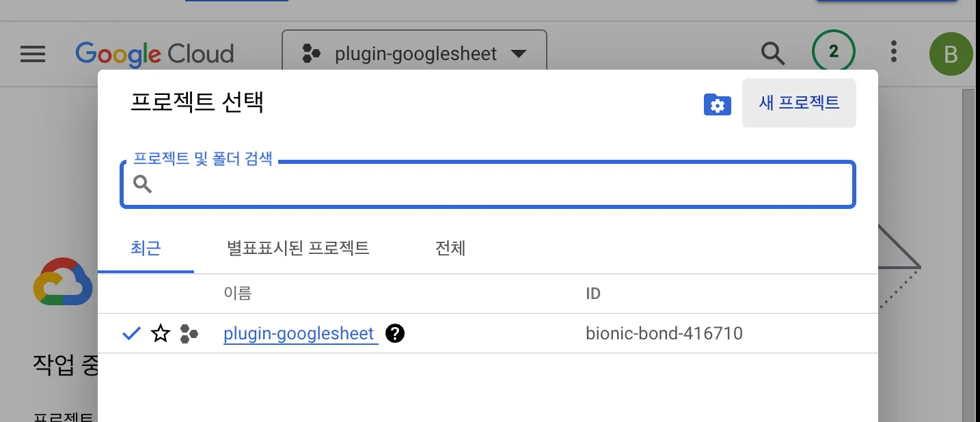The image size is (980, 422).
Task: Open the plugin-googlesheet project link
Action: click(299, 334)
